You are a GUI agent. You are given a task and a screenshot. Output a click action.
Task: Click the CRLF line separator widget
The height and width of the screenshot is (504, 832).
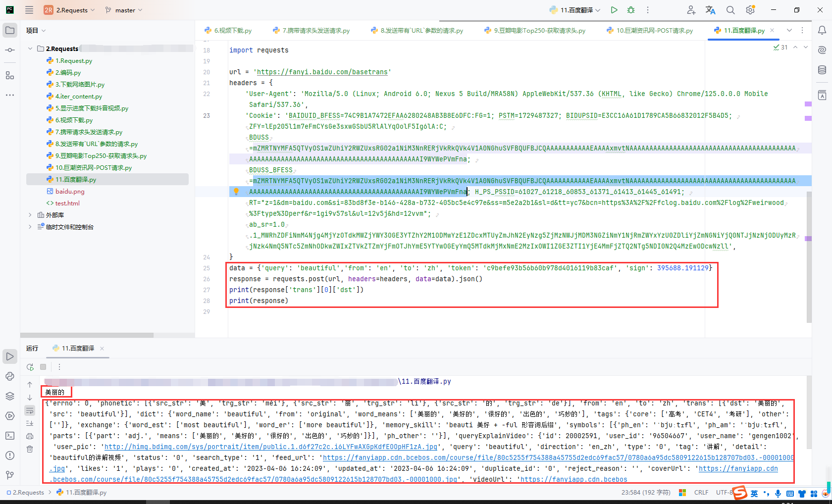click(x=701, y=493)
